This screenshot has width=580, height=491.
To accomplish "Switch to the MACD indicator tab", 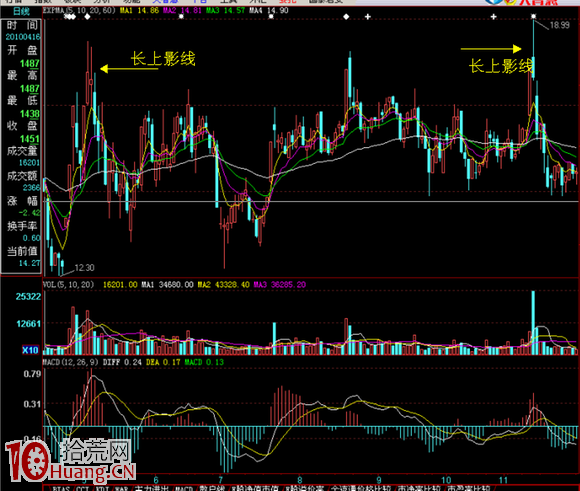I will [x=182, y=488].
